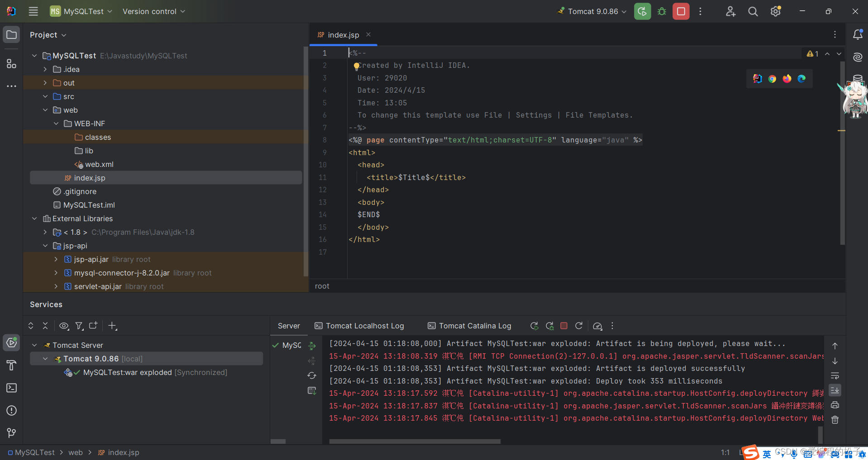Click web breadcrumb in status bar

pyautogui.click(x=76, y=452)
